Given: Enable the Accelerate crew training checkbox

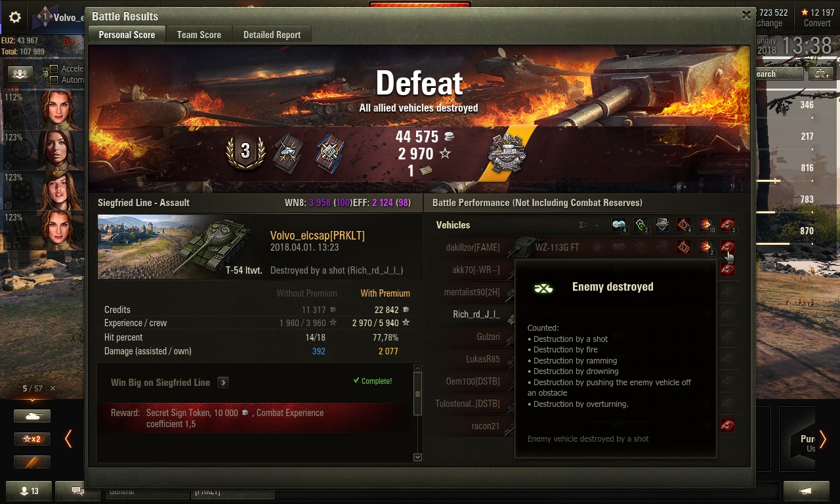Looking at the screenshot, I should point(54,69).
